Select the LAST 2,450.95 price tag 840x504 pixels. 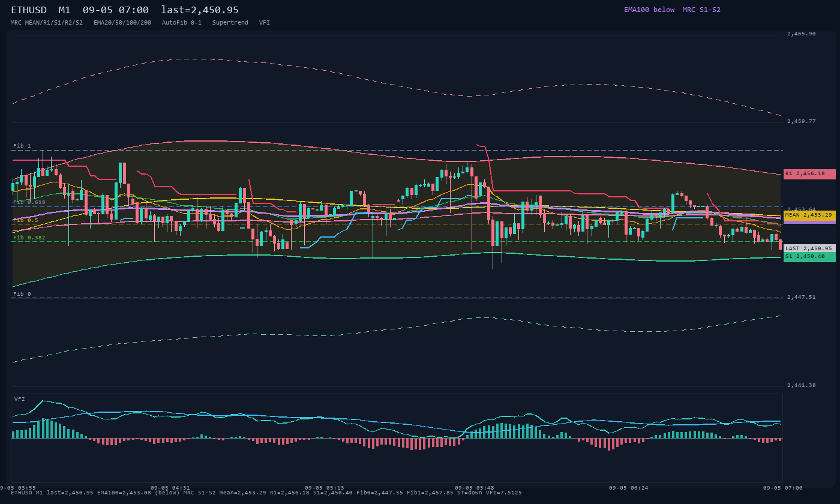tap(809, 248)
